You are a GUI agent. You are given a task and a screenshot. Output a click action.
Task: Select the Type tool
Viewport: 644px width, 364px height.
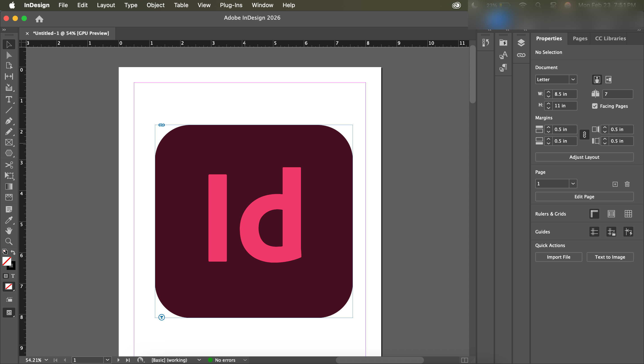tap(9, 99)
